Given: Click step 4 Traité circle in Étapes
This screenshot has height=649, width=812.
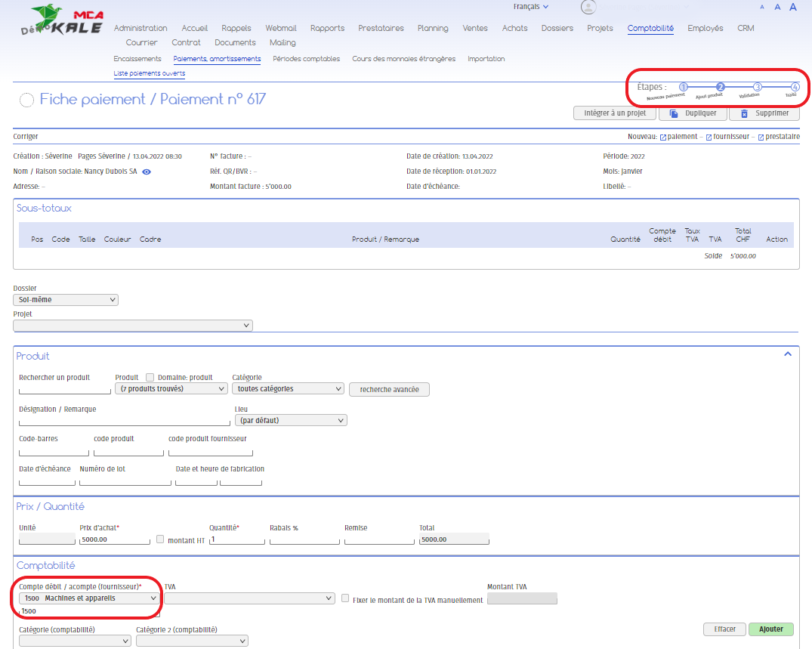Looking at the screenshot, I should pos(795,88).
